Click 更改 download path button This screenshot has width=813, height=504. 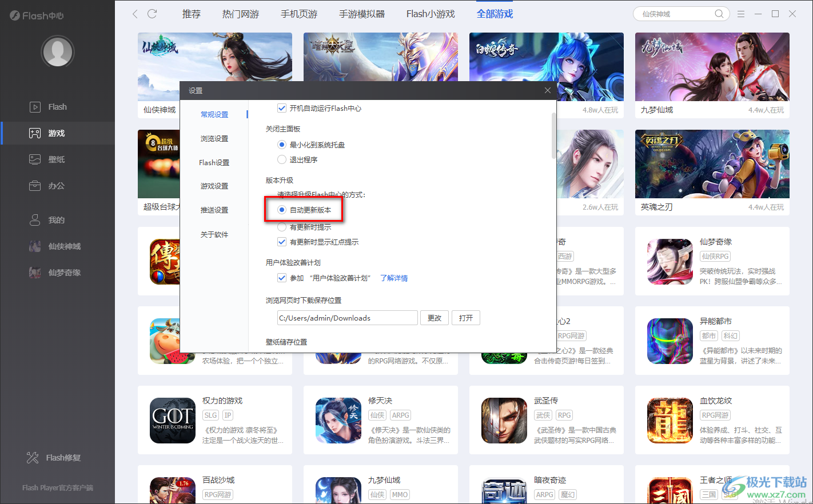point(435,318)
